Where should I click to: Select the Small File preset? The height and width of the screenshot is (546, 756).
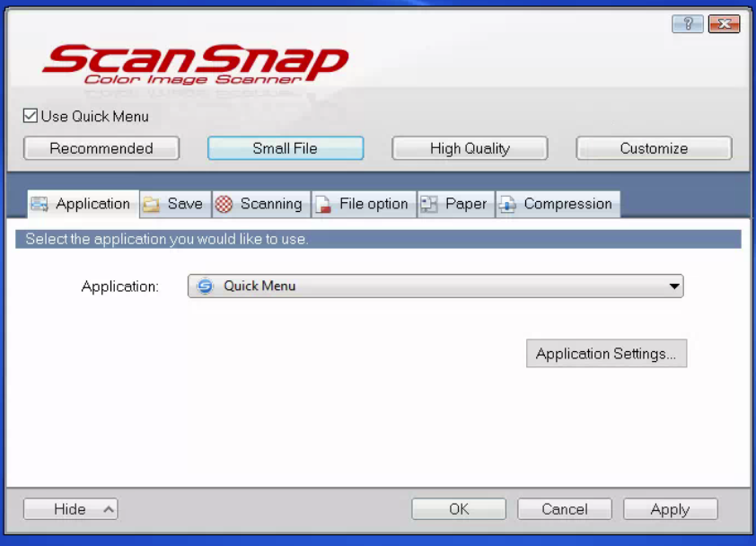pos(286,148)
